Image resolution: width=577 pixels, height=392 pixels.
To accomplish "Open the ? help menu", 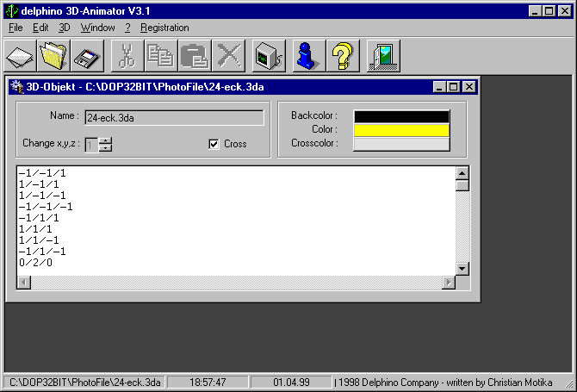I will tap(127, 28).
